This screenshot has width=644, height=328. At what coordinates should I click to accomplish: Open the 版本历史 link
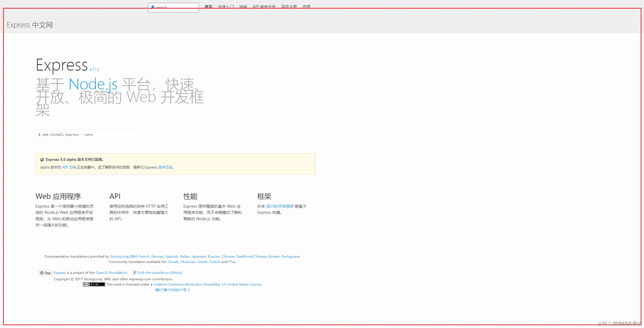coord(165,167)
